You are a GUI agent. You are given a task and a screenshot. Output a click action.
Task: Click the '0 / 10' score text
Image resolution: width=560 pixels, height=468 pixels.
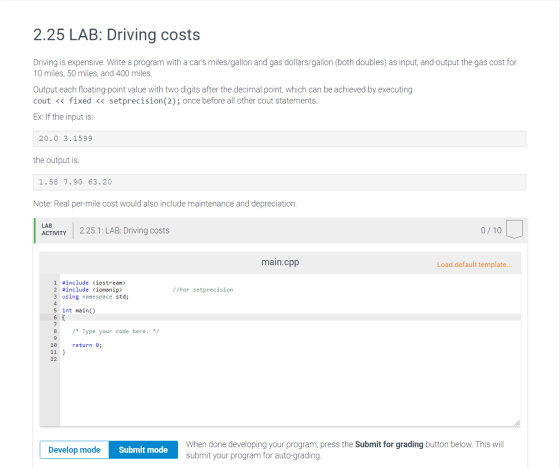[491, 230]
